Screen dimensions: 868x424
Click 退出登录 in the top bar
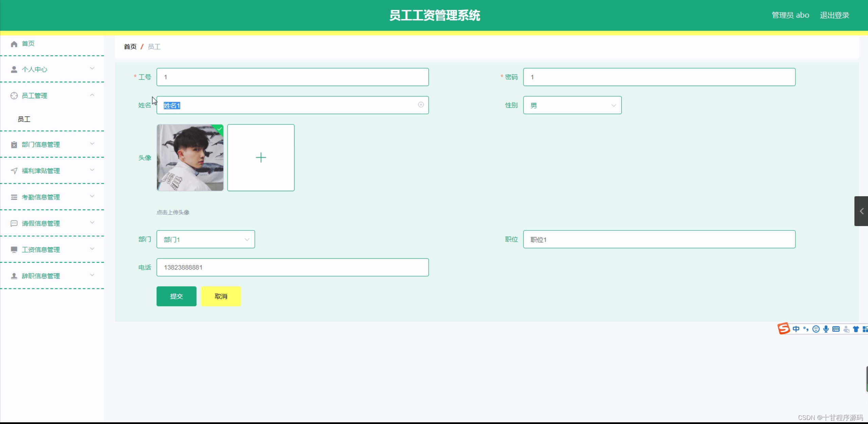pyautogui.click(x=834, y=15)
